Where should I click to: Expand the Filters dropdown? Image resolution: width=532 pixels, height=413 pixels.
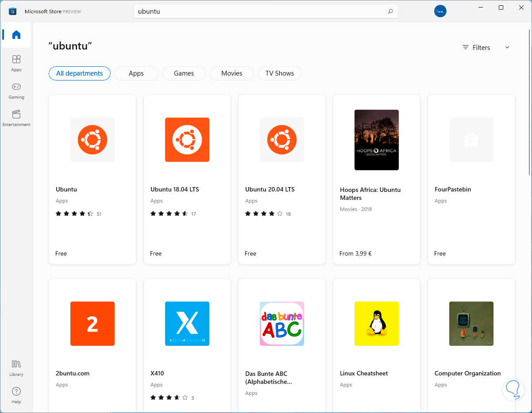(x=486, y=48)
